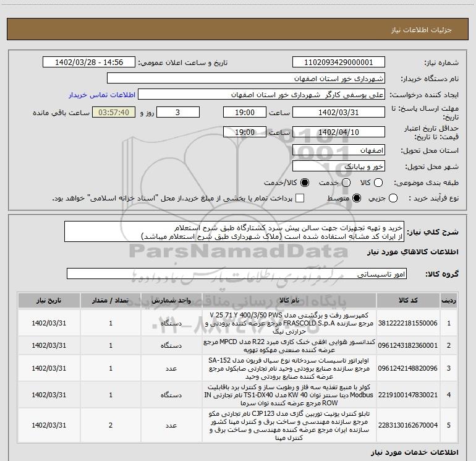This screenshot has width=476, height=461.
Task: Click the Modbus TS1-DX40 cooler item name
Action: pos(289,395)
